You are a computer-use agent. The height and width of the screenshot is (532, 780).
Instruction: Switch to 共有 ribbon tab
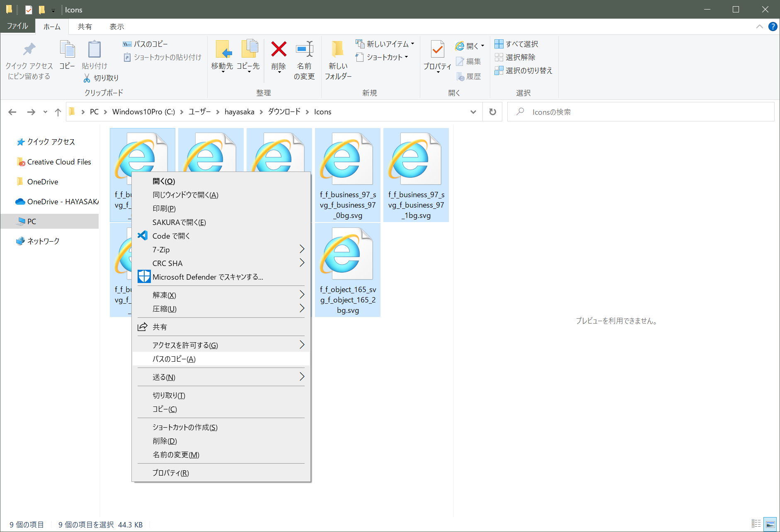85,27
